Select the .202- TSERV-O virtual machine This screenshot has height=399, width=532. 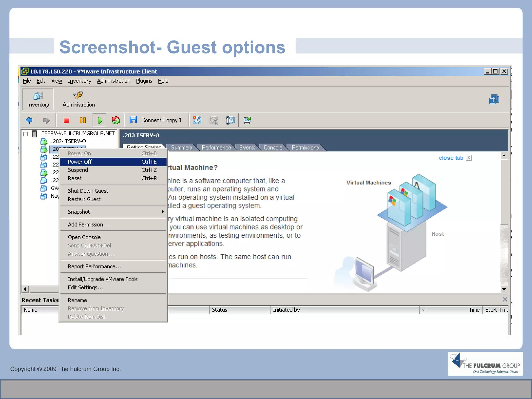pyautogui.click(x=68, y=141)
